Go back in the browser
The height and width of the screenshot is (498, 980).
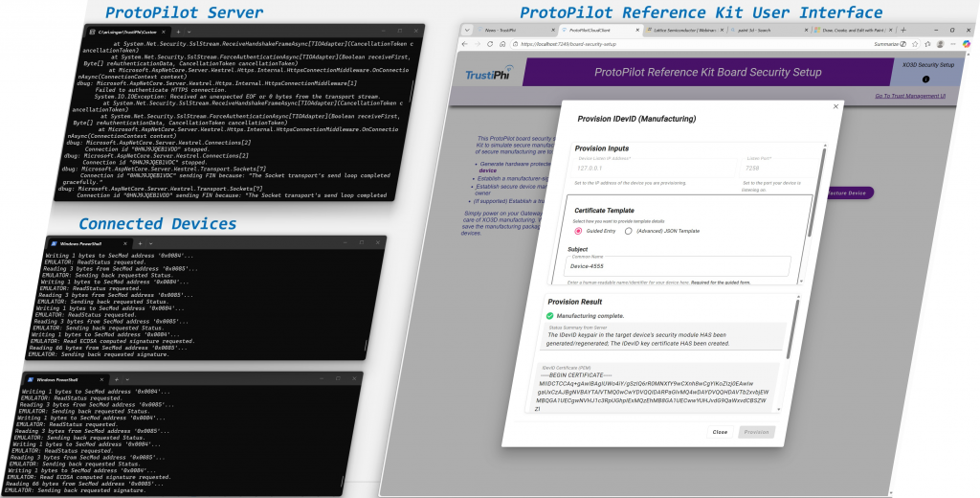click(465, 44)
